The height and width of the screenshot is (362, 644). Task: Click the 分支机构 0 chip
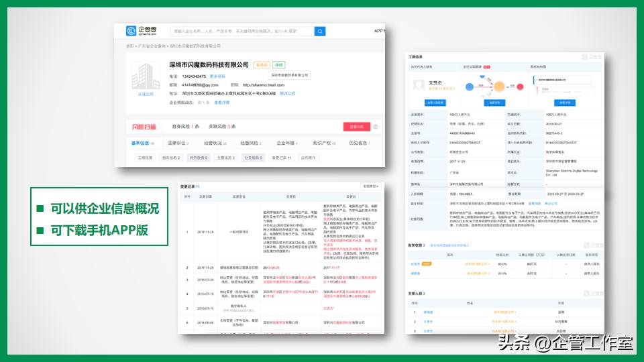253,158
